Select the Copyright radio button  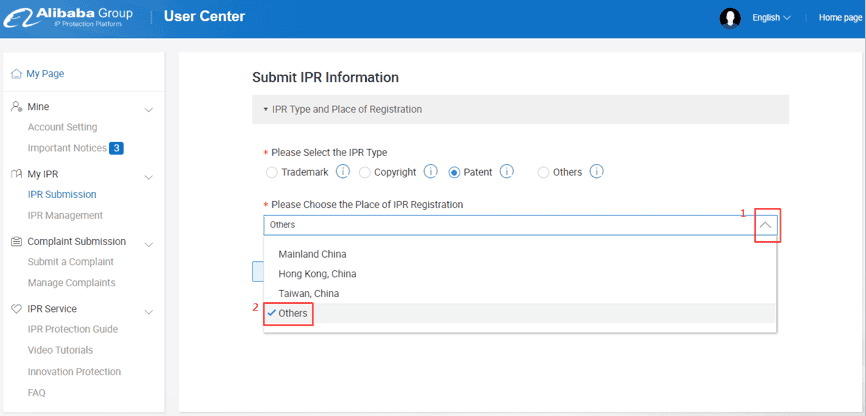tap(365, 172)
